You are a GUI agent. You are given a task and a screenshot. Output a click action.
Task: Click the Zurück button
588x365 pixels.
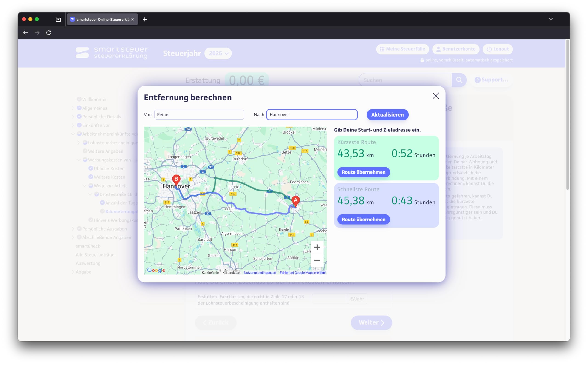[216, 322]
